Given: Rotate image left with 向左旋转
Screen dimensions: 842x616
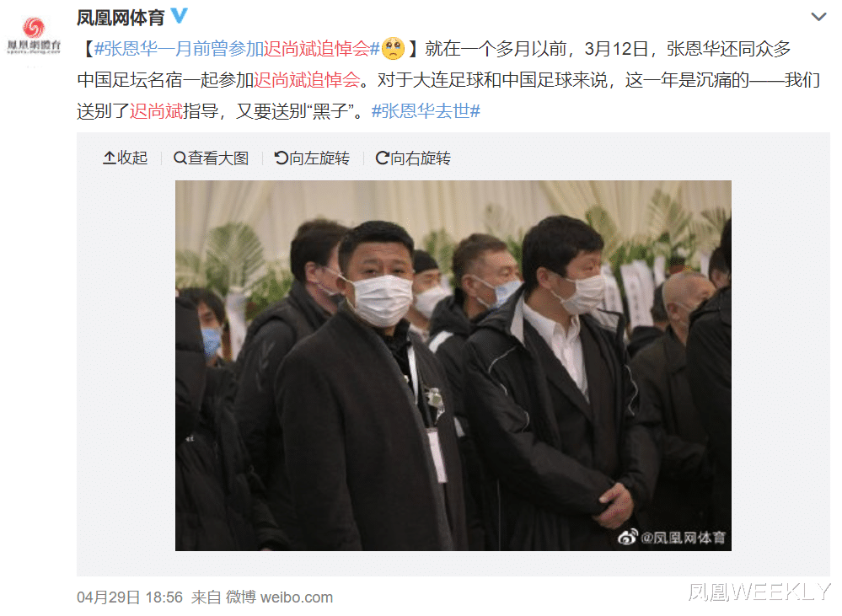Looking at the screenshot, I should (312, 158).
